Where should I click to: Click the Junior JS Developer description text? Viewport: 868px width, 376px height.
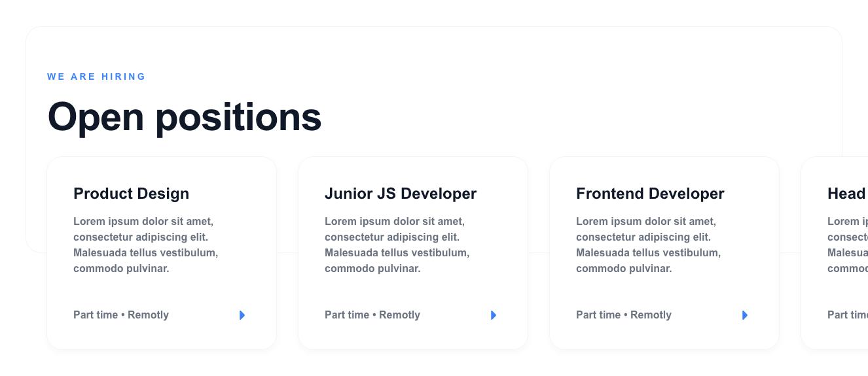coord(397,245)
